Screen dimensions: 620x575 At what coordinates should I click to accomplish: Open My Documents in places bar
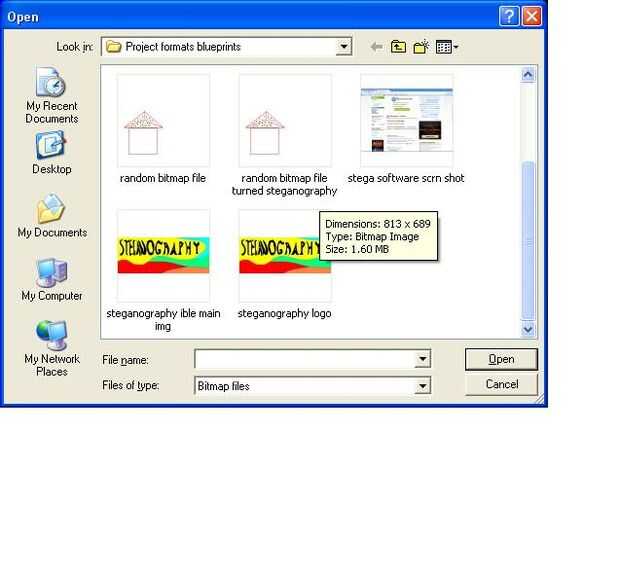click(52, 216)
